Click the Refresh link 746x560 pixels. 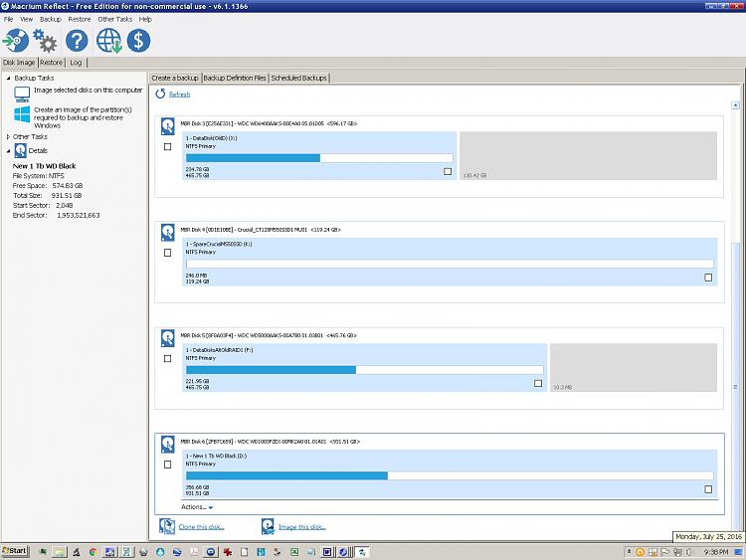[179, 94]
